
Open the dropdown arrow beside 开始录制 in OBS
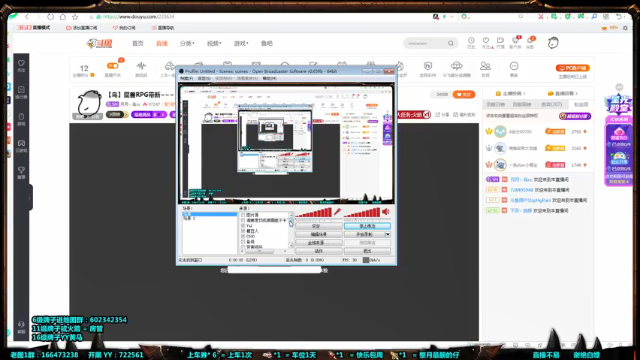coord(387,234)
